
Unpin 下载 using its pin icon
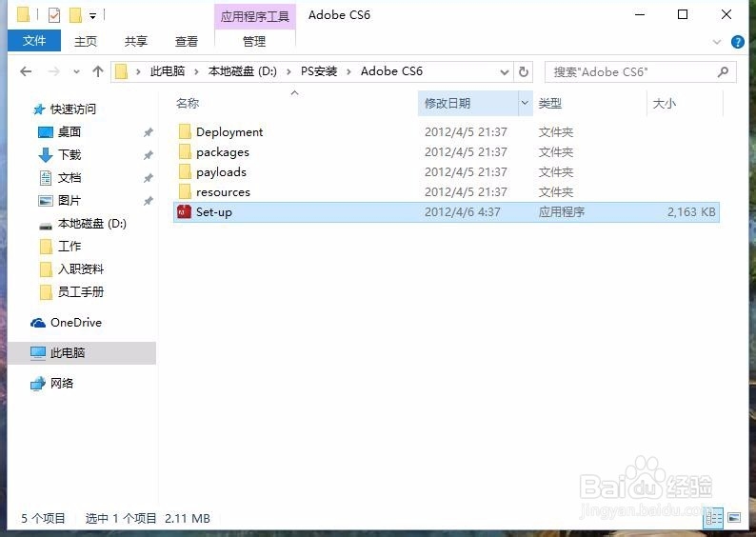point(149,155)
